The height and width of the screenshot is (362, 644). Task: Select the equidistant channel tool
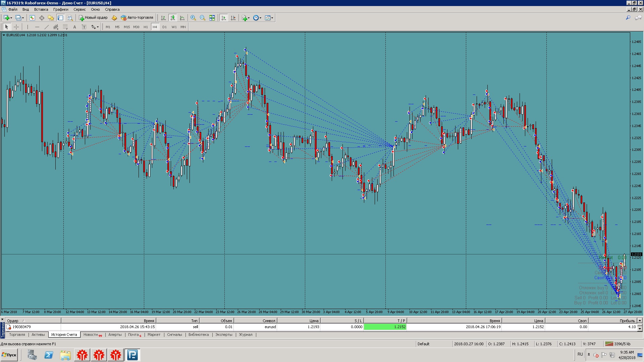pos(56,27)
